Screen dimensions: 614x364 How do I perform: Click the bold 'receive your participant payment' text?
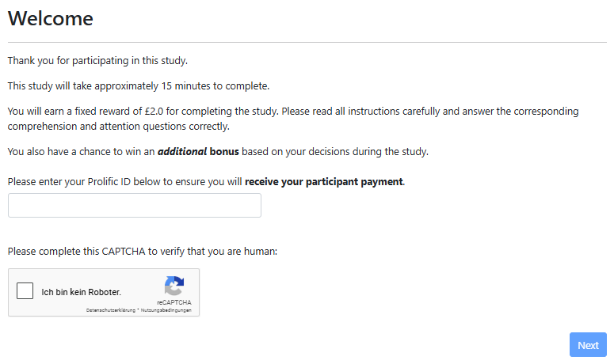coord(324,182)
